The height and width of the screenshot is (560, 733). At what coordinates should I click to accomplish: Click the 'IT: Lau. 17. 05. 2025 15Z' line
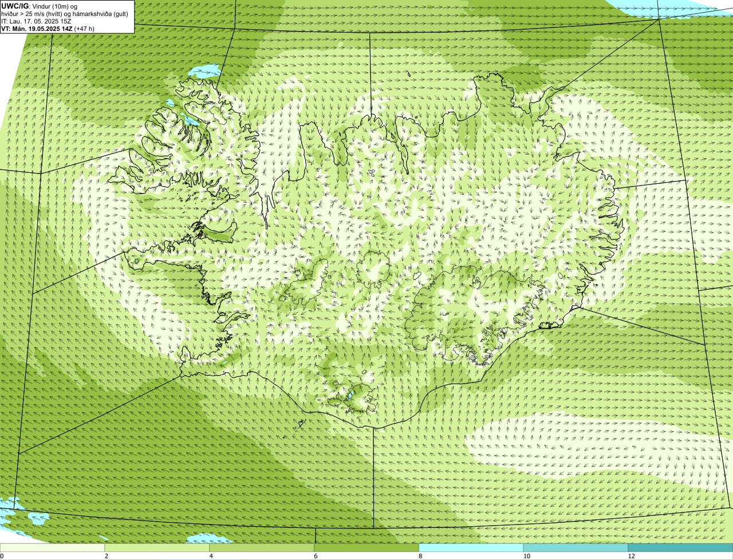click(36, 21)
